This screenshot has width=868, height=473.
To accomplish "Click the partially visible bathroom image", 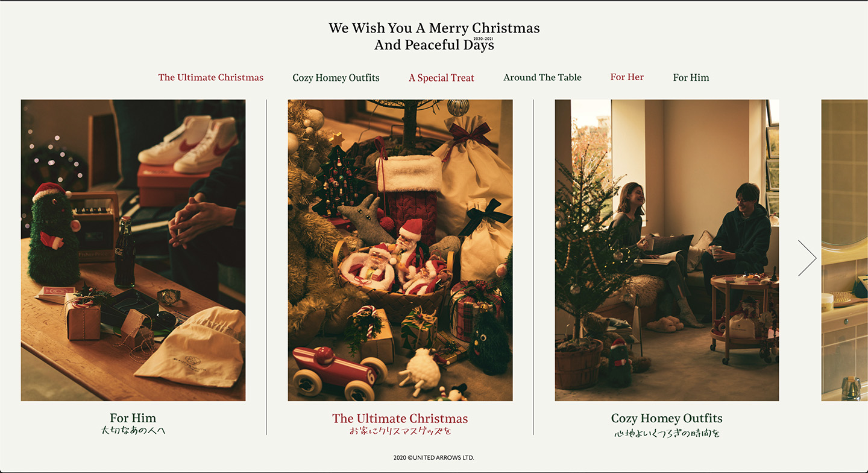I will tap(844, 250).
